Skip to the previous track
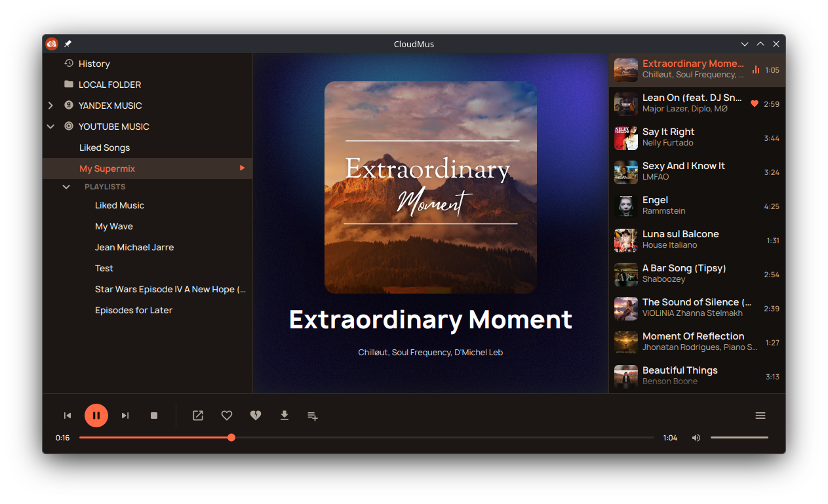 68,416
